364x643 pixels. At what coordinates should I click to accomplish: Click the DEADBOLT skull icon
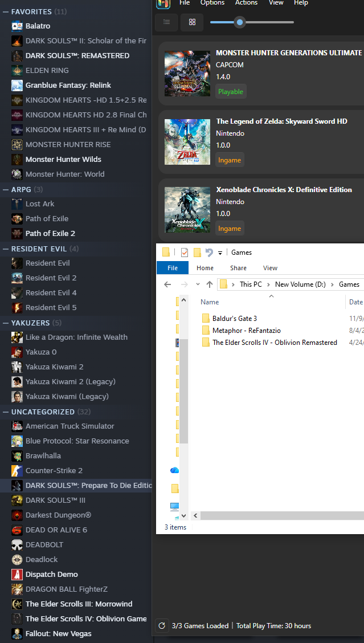pos(17,544)
